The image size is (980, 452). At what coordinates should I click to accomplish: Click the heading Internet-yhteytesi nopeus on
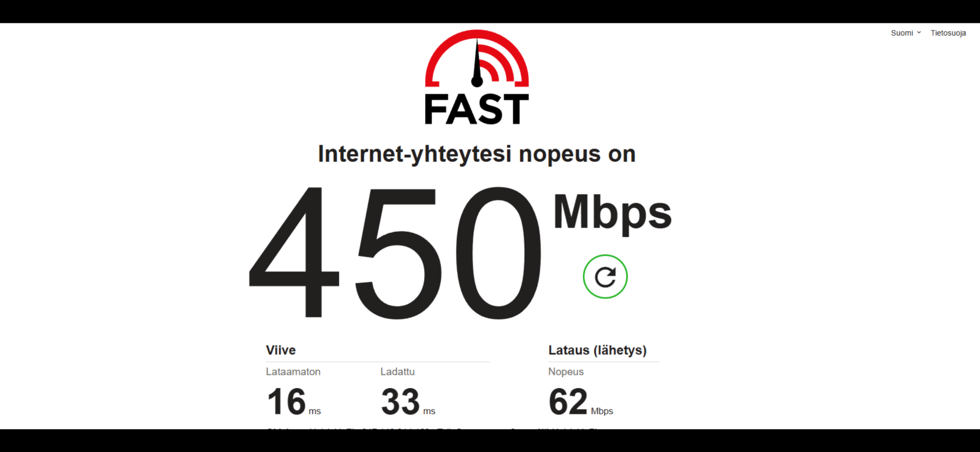[477, 154]
